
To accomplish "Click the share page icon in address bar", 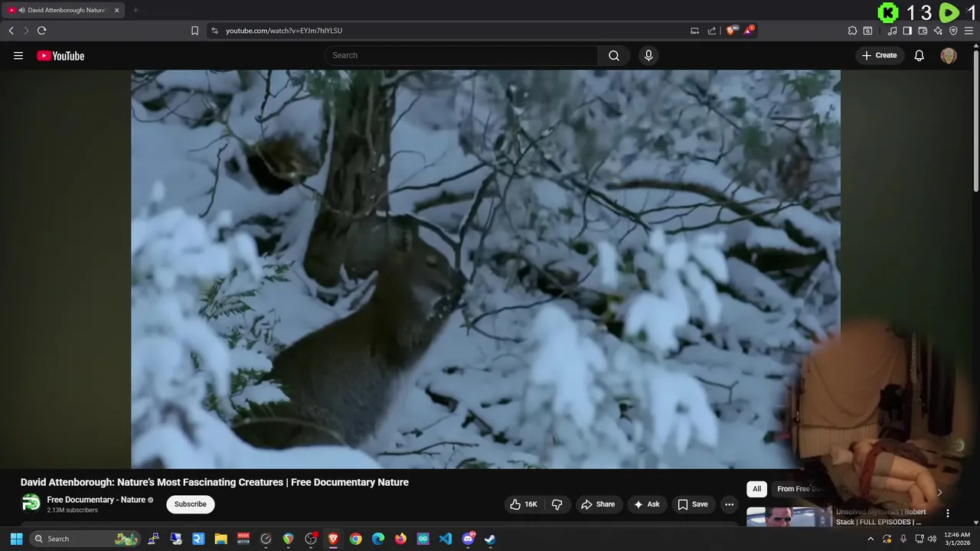I will pyautogui.click(x=712, y=31).
